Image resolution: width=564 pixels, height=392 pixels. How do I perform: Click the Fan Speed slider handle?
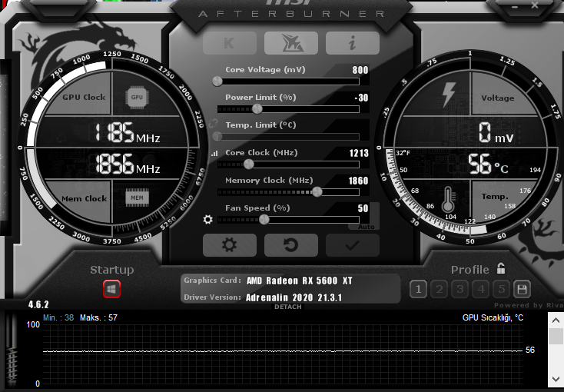pos(264,219)
